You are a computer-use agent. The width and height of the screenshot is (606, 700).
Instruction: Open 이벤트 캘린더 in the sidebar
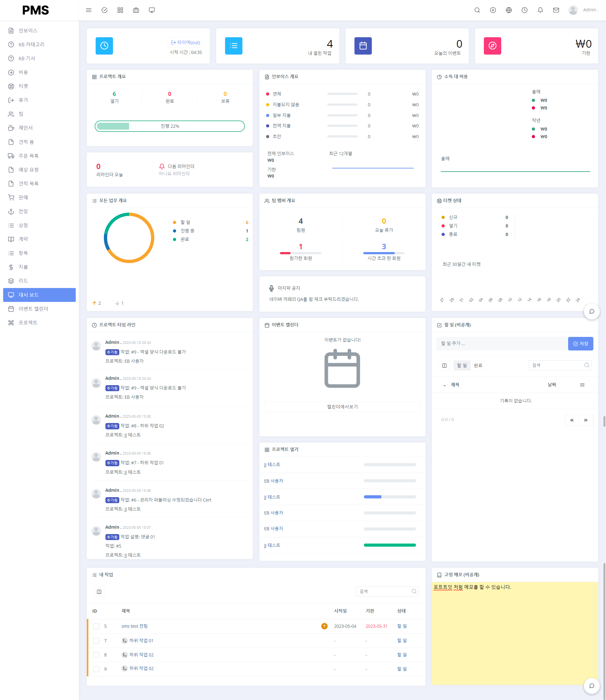33,309
